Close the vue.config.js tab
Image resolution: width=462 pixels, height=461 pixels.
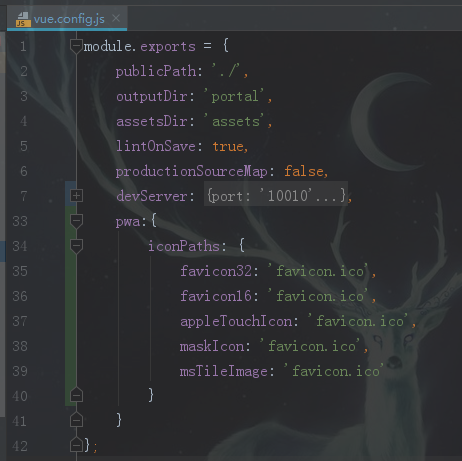[x=116, y=18]
